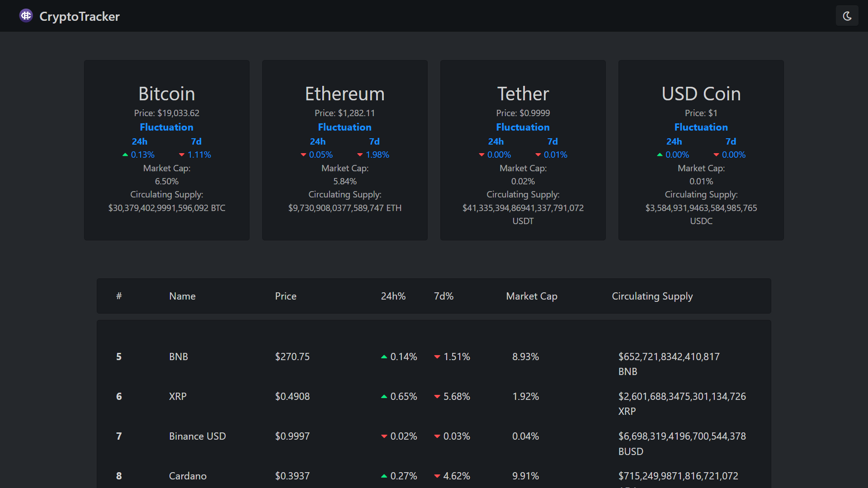Click the Price column header
The height and width of the screenshot is (488, 868).
(x=286, y=296)
